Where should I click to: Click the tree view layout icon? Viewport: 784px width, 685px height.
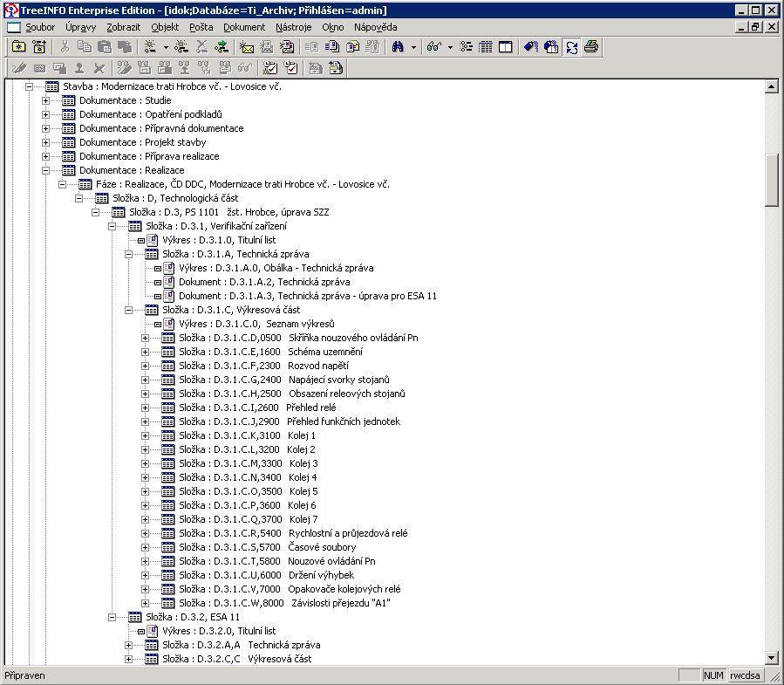tap(466, 47)
